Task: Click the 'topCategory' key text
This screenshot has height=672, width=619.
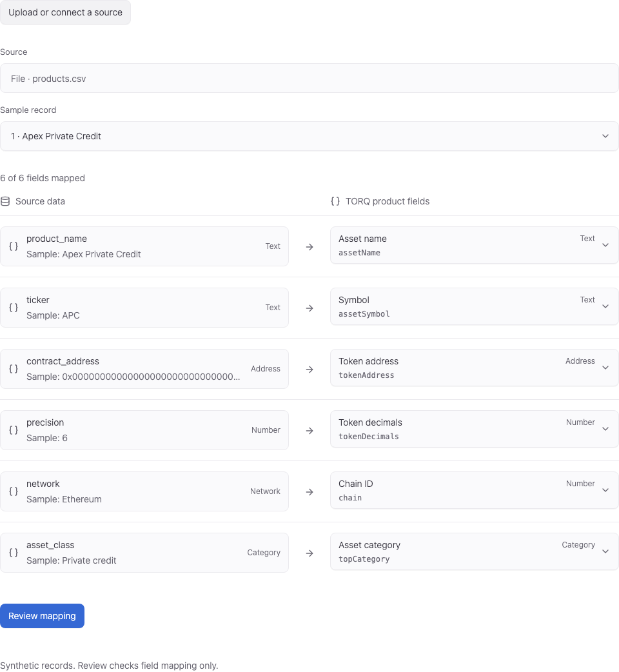Action: coord(364,559)
